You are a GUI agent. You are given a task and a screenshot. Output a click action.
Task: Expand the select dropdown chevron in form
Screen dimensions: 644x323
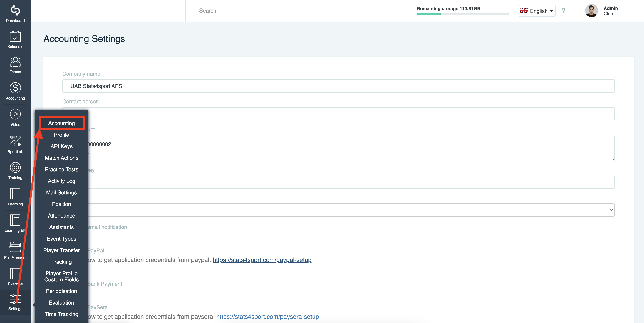click(x=611, y=210)
